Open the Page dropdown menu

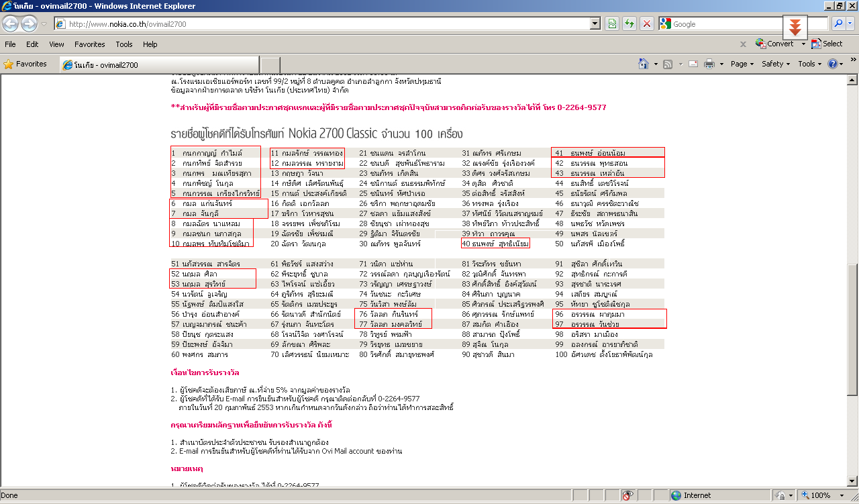tap(743, 64)
